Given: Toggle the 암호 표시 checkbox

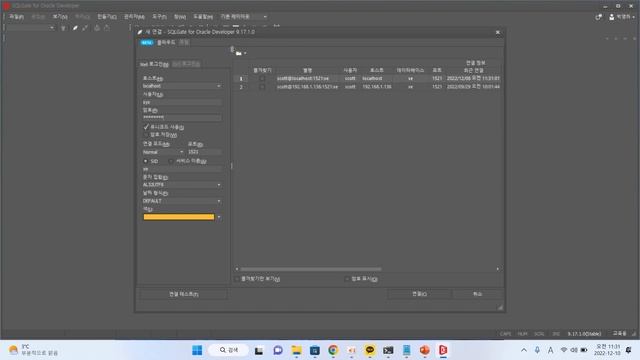Looking at the screenshot, I should tap(347, 279).
